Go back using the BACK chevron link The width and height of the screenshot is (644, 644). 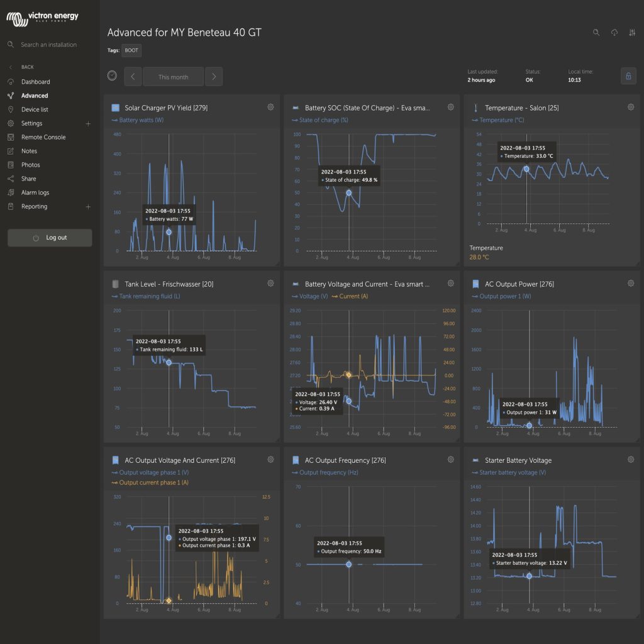pos(21,67)
